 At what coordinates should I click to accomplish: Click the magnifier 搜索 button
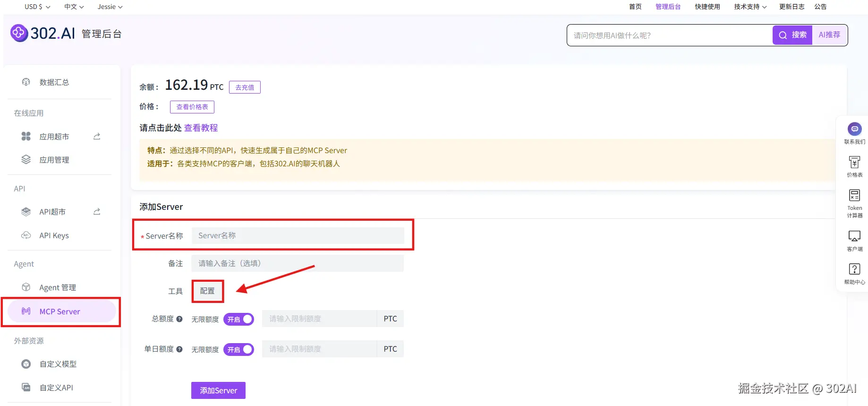pos(792,35)
